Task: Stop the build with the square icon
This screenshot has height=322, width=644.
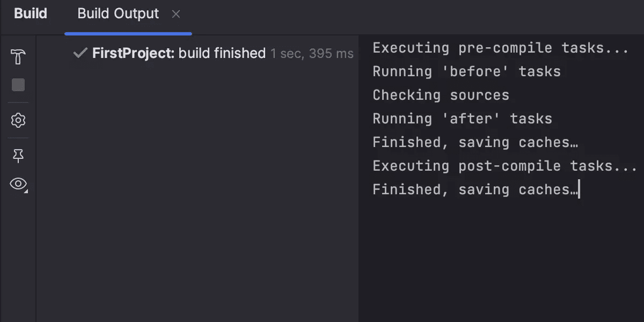Action: (x=18, y=85)
